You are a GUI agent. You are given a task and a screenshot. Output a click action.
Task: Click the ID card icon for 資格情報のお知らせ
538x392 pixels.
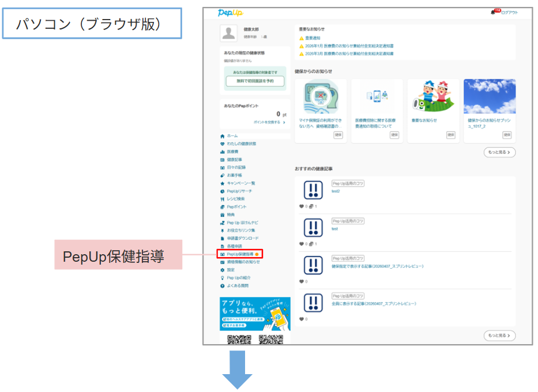223,262
